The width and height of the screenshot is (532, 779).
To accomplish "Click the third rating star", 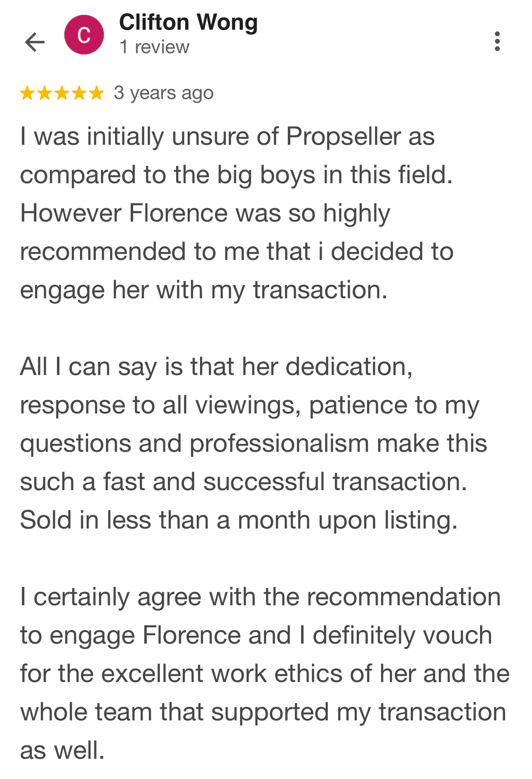I will click(62, 93).
